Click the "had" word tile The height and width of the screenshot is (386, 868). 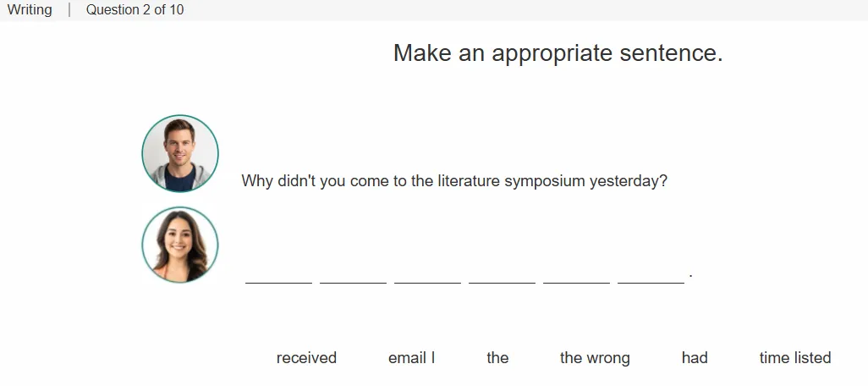695,358
